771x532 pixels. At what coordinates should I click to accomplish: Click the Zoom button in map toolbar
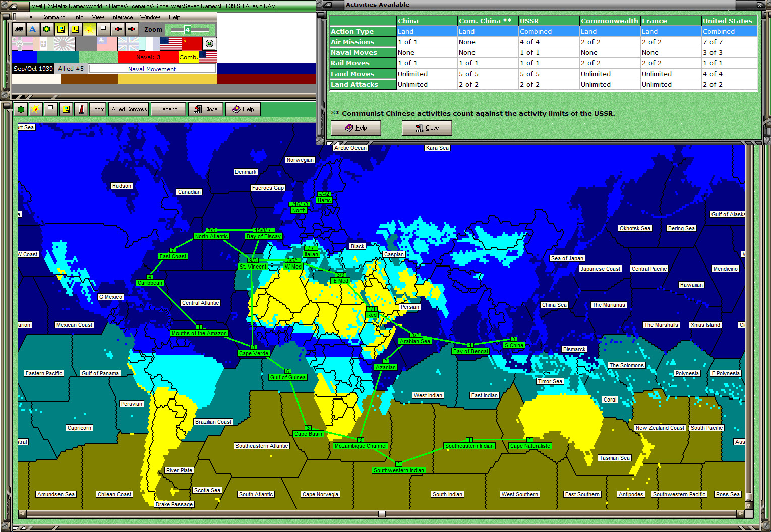(98, 109)
